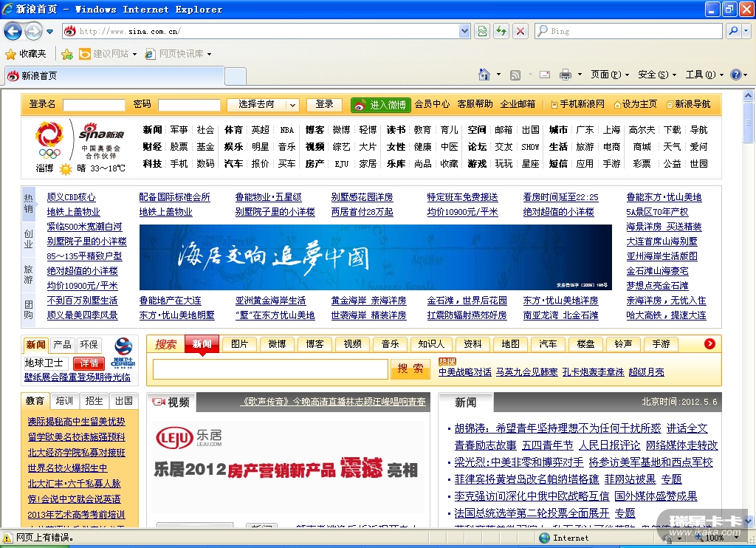Screen dimensions: 756x548
Task: Click the compatibility view icon in address bar
Action: pos(482,31)
